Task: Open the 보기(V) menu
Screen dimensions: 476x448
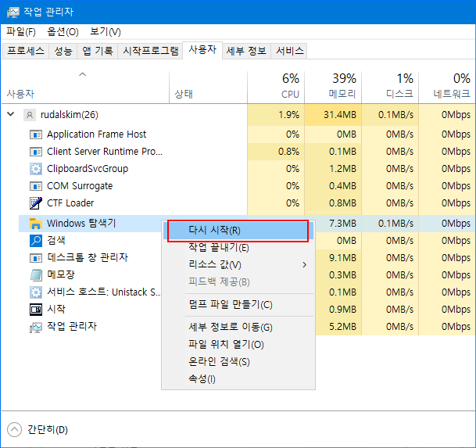Action: tap(106, 31)
